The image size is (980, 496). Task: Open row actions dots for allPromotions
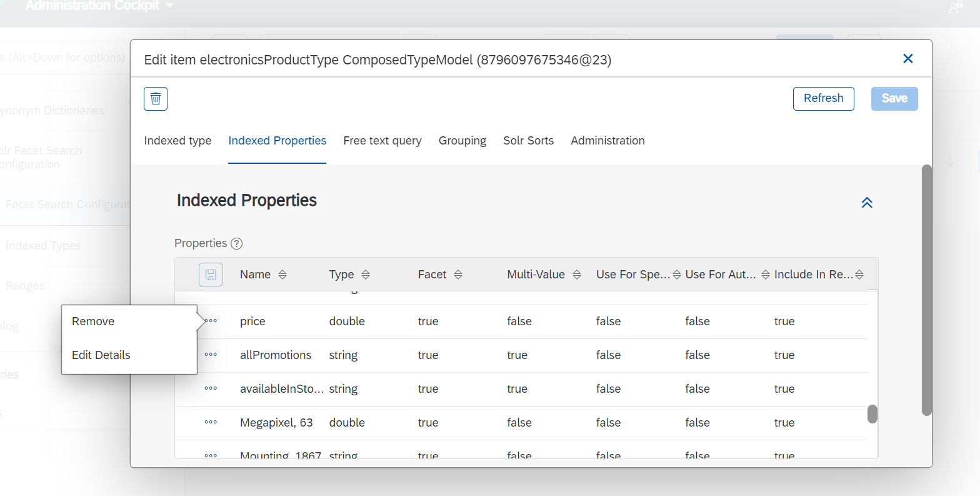coord(211,355)
